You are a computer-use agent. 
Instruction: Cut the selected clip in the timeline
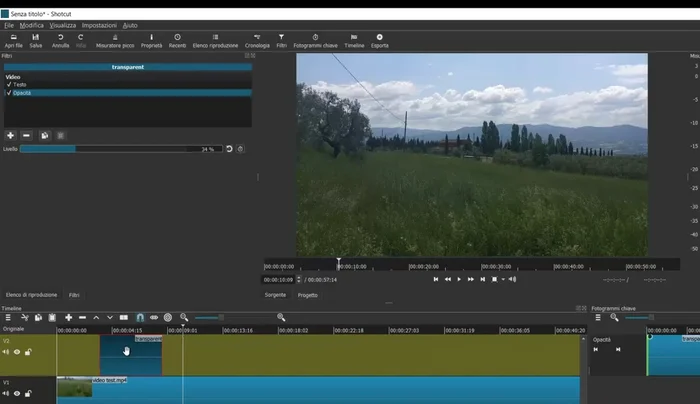[x=25, y=317]
